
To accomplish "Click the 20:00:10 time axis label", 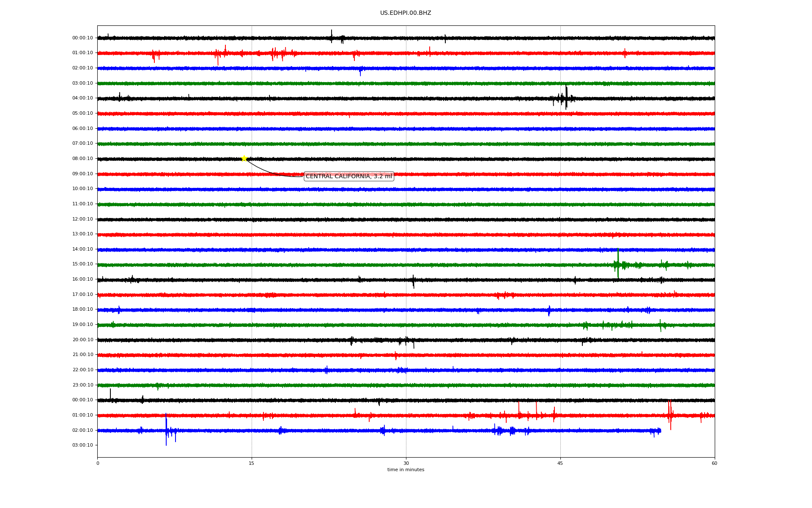I will tap(82, 340).
